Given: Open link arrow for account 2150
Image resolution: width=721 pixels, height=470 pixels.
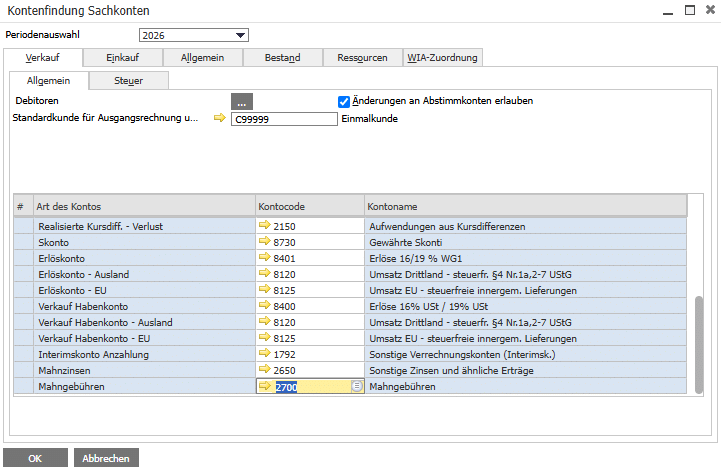Looking at the screenshot, I should pos(264,225).
